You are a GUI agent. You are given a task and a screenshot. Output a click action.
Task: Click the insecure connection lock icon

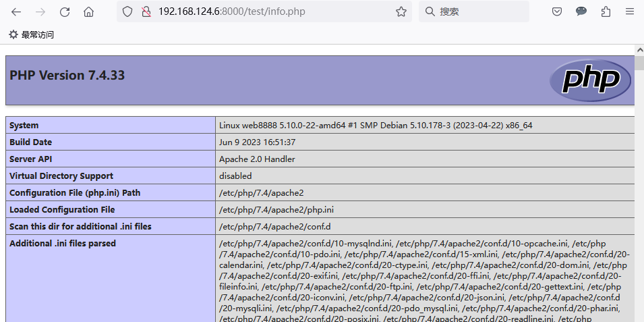146,11
